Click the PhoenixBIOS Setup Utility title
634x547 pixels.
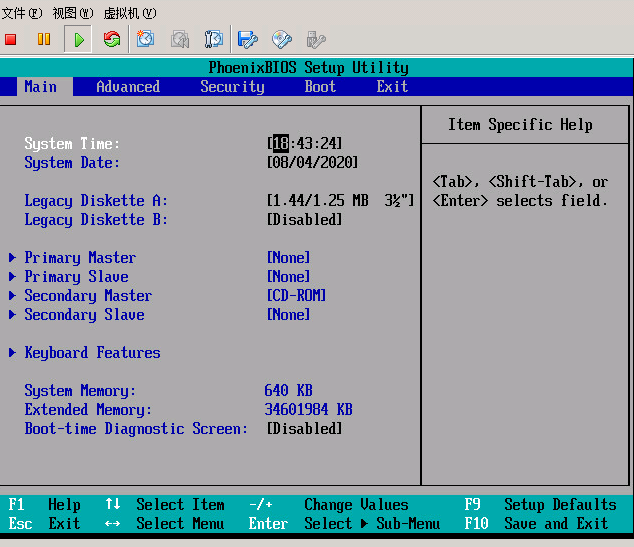coord(309,68)
